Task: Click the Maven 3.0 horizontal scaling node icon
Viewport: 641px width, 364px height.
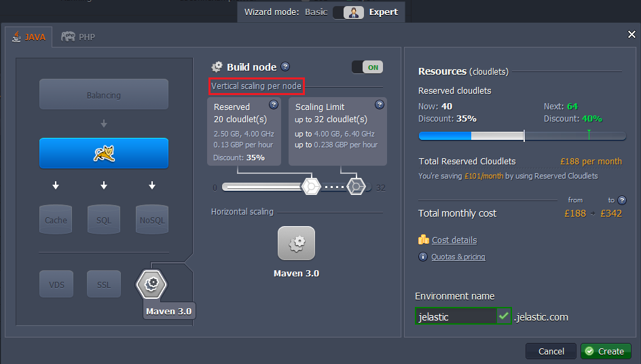Action: click(x=296, y=243)
